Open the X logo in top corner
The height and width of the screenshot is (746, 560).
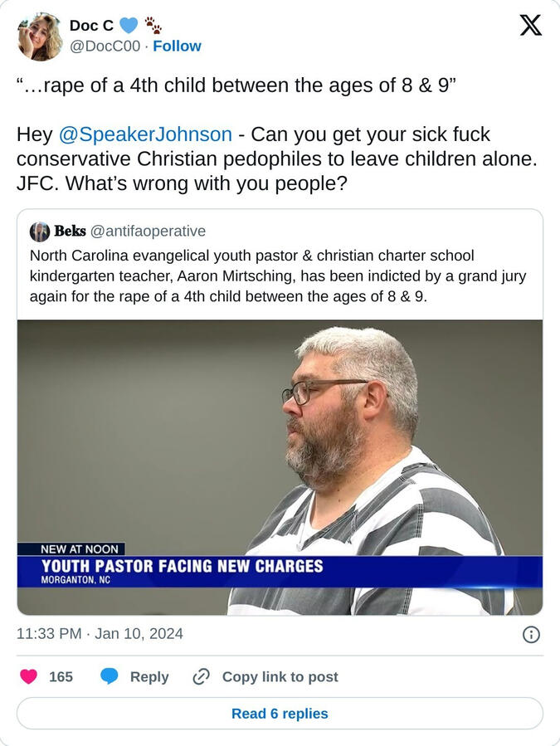click(x=530, y=25)
